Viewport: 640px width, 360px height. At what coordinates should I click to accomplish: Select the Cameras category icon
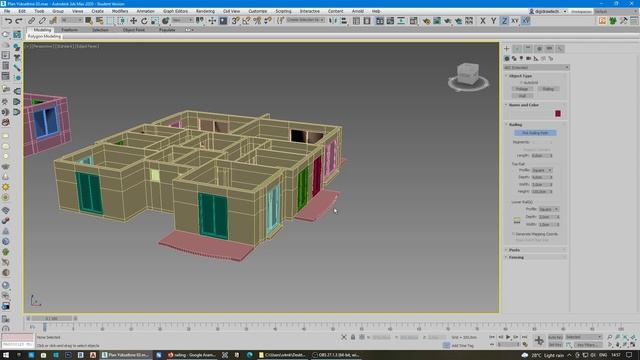coord(529,59)
